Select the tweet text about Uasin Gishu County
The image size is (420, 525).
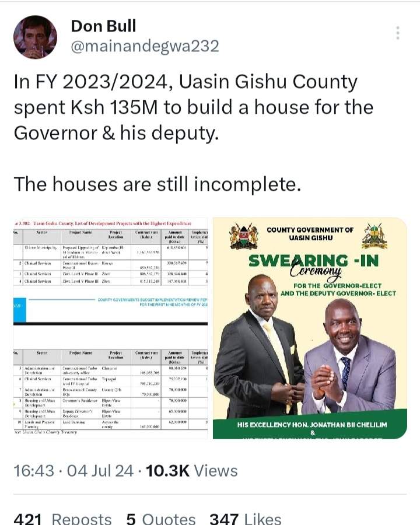[194, 107]
